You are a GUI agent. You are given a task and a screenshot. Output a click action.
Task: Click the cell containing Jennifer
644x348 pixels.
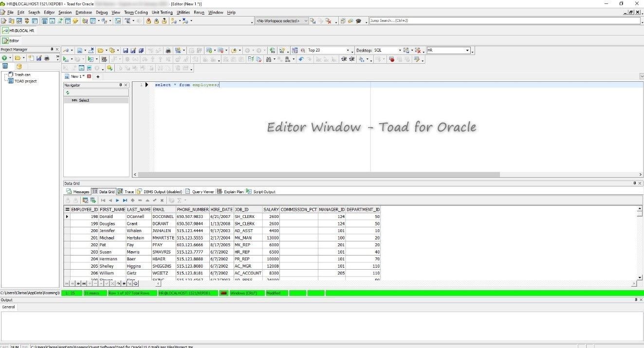[x=112, y=231]
